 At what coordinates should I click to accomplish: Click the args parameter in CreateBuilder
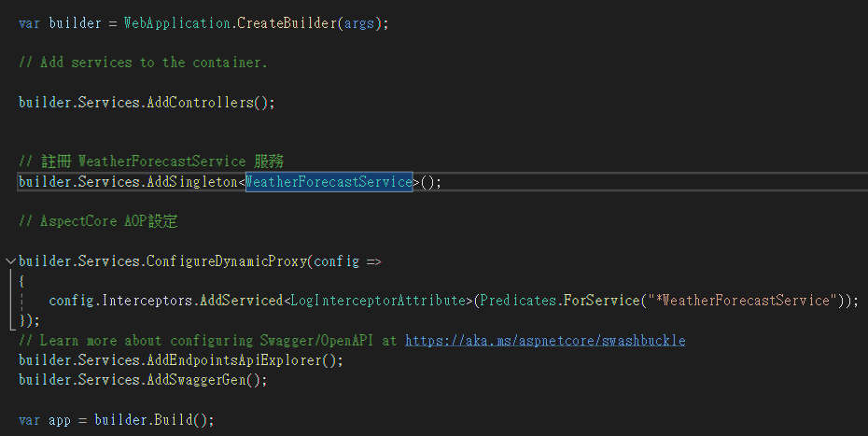pos(359,23)
